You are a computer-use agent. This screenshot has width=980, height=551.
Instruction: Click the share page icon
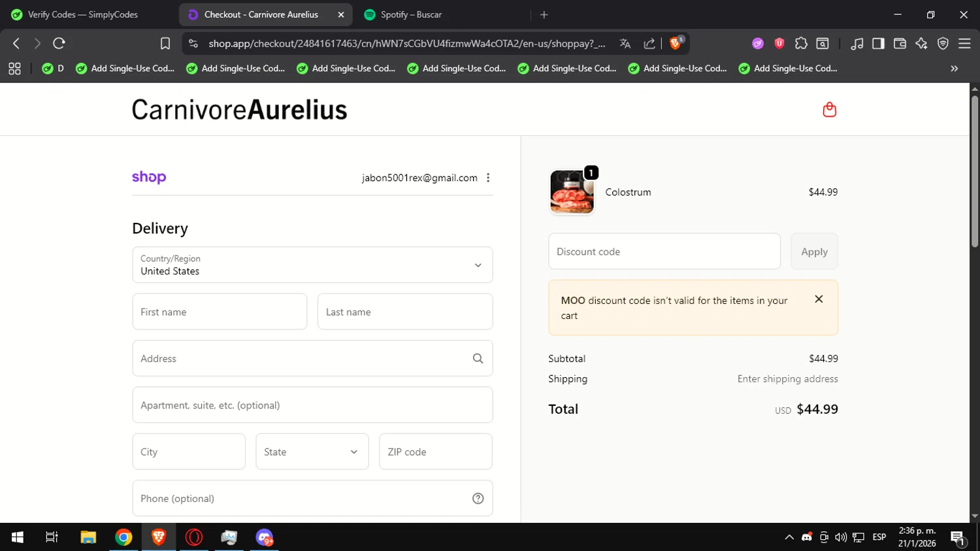pyautogui.click(x=649, y=43)
